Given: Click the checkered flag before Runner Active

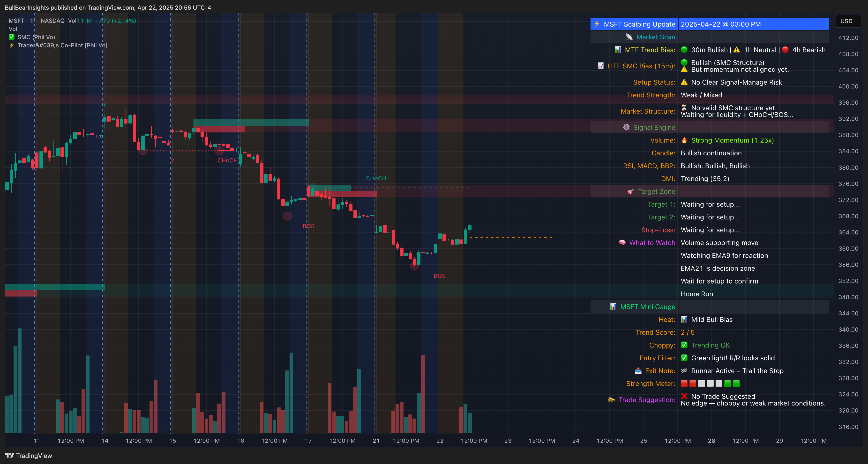Looking at the screenshot, I should click(684, 371).
